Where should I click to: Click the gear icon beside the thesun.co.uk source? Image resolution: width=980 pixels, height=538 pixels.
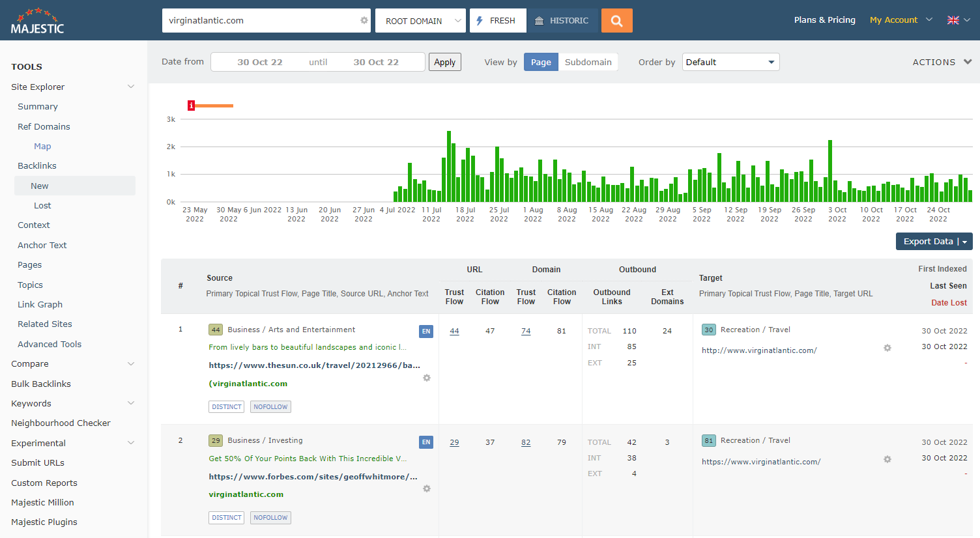427,378
